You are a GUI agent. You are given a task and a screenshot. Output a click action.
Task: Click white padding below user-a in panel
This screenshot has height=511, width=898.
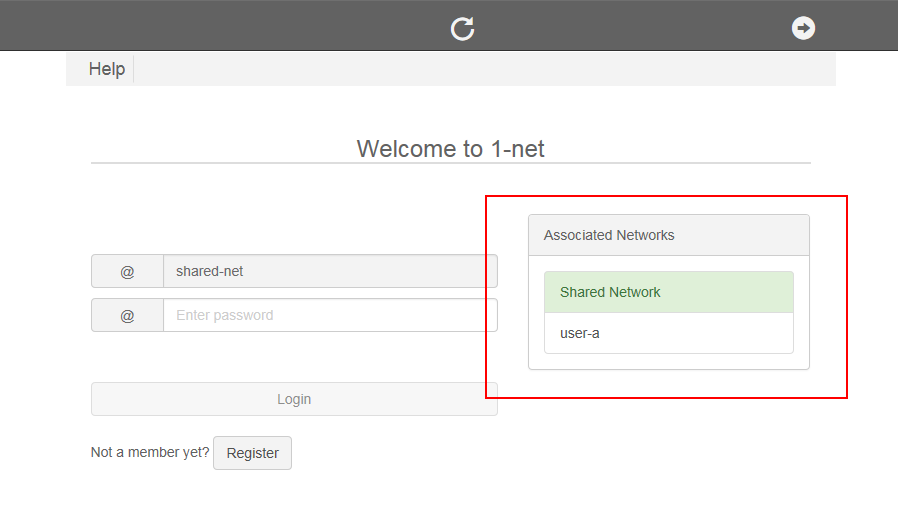668,361
